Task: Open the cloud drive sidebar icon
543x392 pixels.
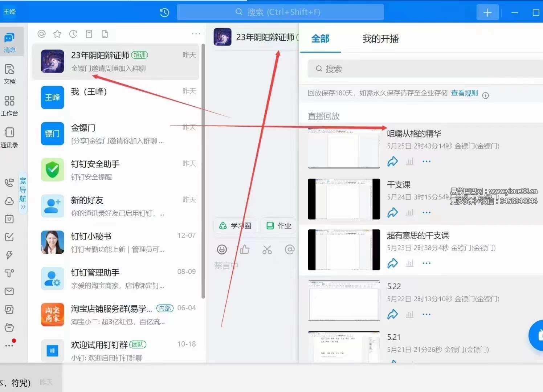Action: [9, 201]
